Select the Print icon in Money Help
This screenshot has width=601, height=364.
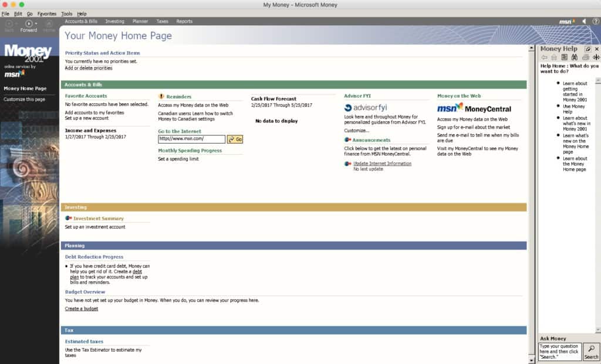[585, 56]
